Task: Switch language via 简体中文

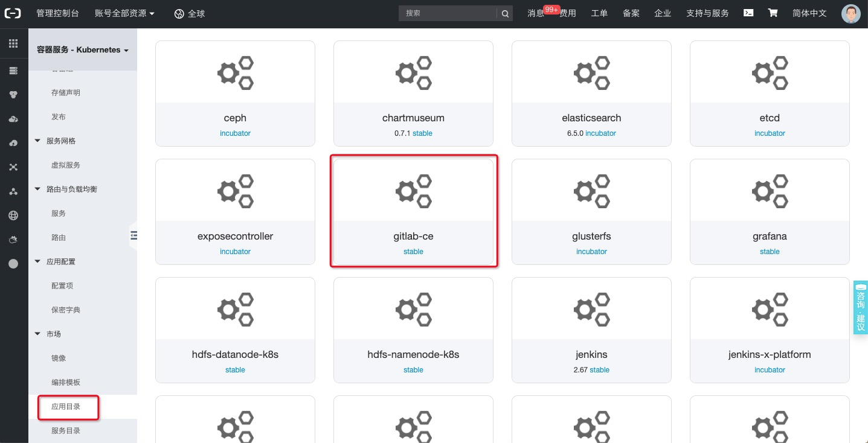Action: coord(809,13)
